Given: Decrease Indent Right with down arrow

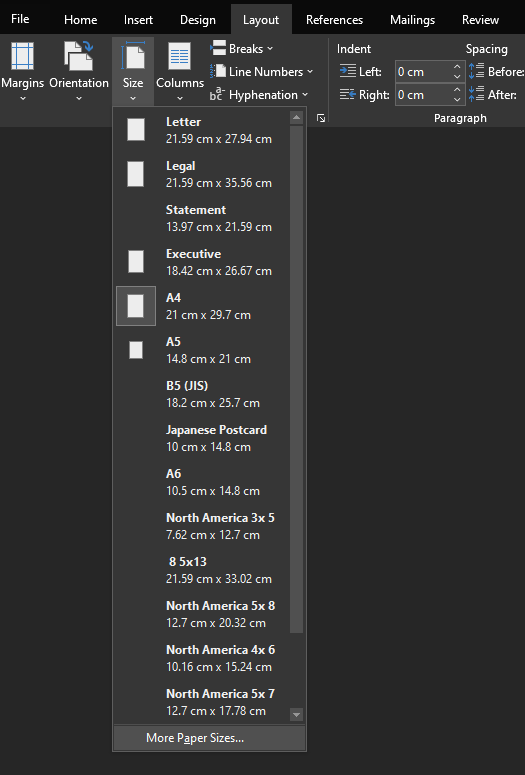Looking at the screenshot, I should [457, 100].
